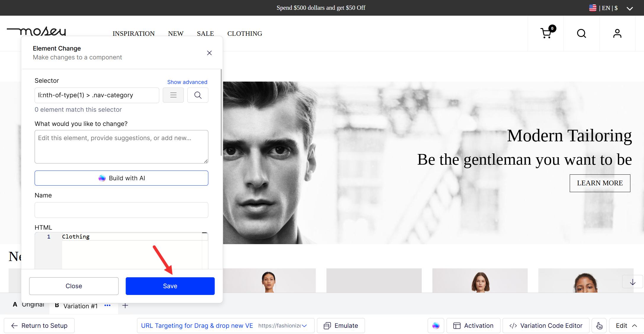Click into the Name input field
The height and width of the screenshot is (334, 644).
(x=121, y=210)
